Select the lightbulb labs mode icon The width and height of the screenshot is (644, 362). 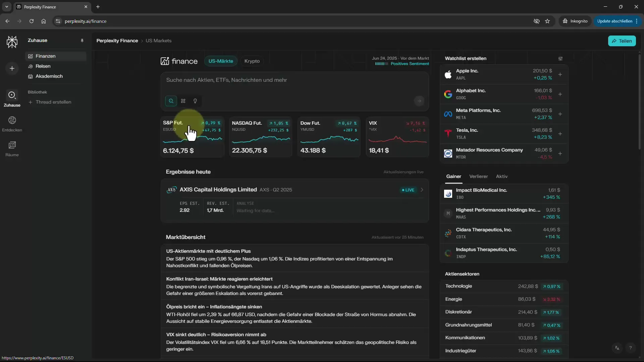195,101
